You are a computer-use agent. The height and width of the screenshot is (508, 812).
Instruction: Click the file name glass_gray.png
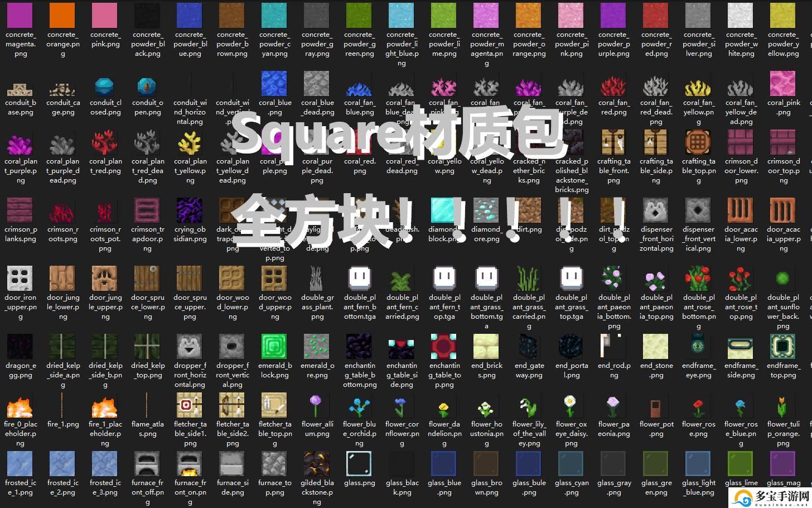[614, 488]
